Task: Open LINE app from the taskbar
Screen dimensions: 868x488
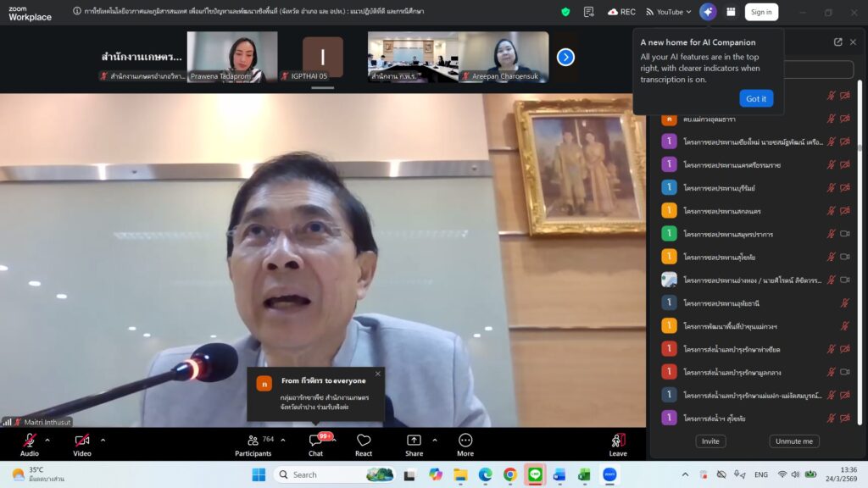Action: (534, 474)
